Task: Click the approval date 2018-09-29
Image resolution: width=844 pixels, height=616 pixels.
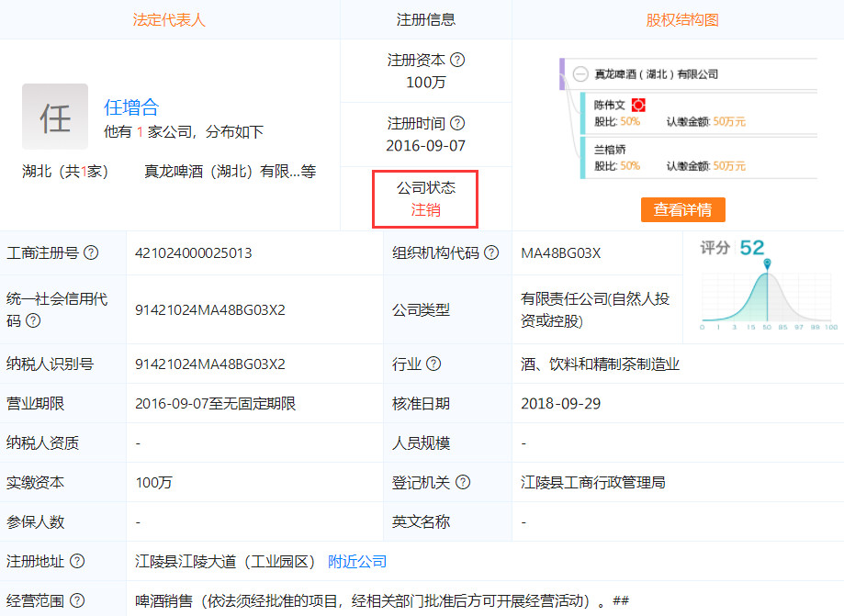Action: click(560, 404)
